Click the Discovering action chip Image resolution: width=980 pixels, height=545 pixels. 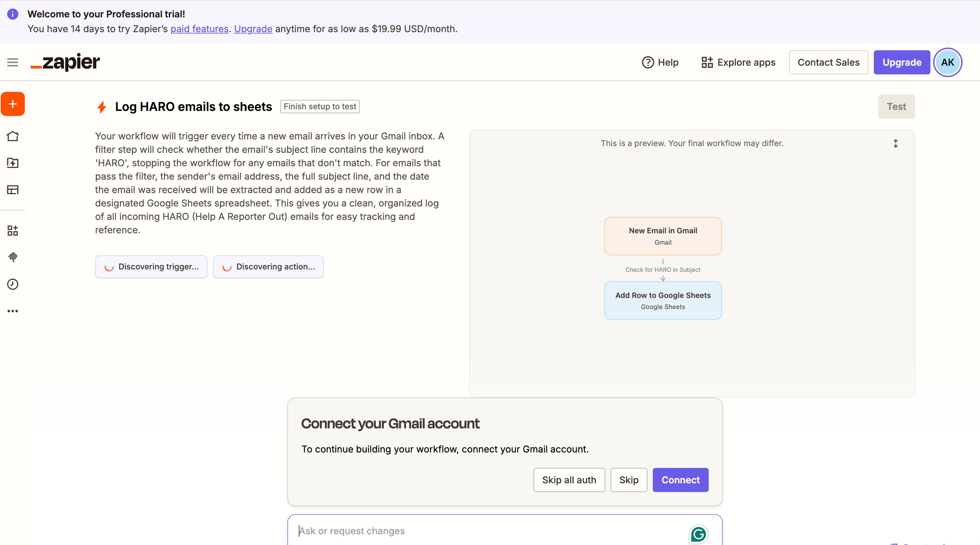pos(268,267)
